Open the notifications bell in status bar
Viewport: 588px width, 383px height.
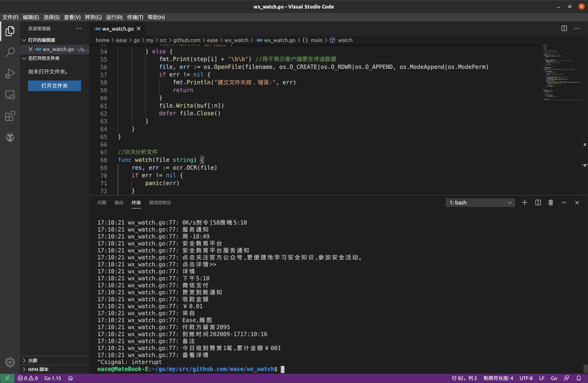[x=579, y=378]
